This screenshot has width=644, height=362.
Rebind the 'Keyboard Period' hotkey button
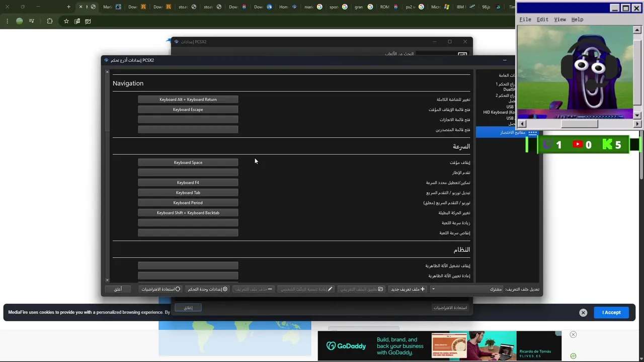click(x=188, y=203)
